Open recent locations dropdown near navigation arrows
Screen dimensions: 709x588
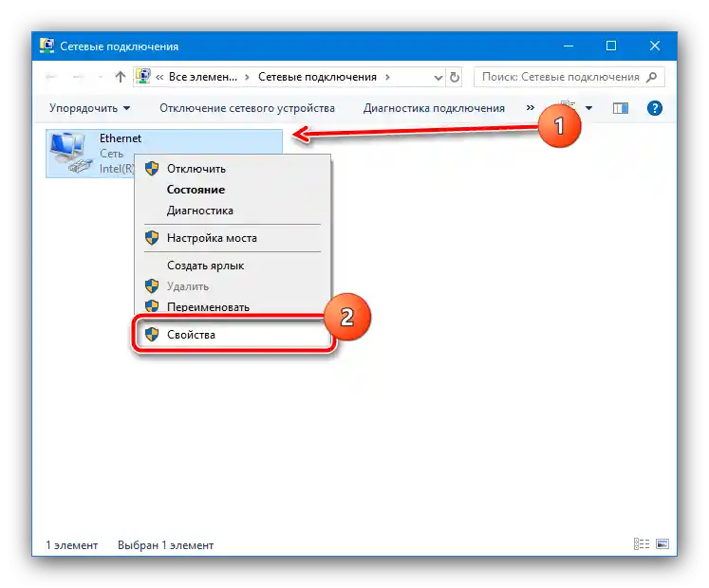pos(101,77)
